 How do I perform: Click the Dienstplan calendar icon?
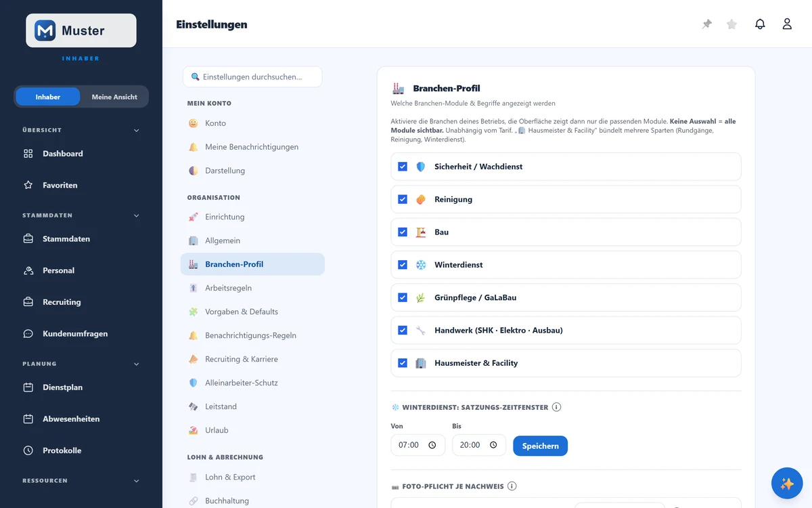pos(28,387)
